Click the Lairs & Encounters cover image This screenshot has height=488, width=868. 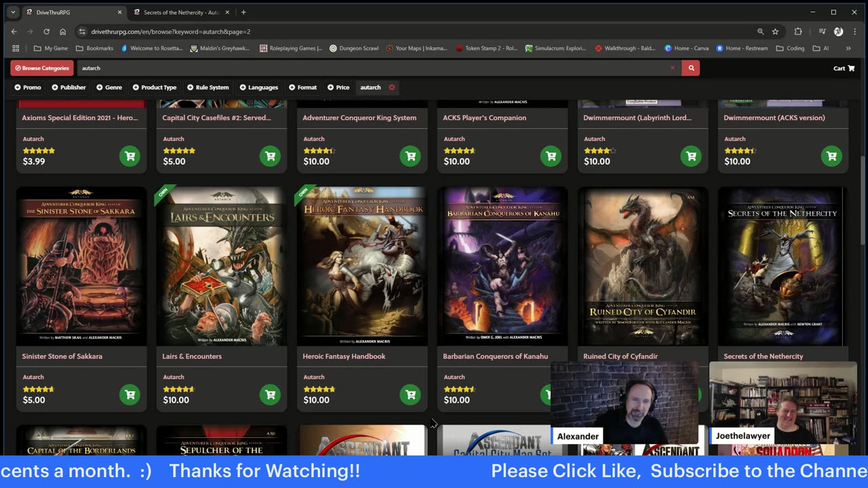pos(222,266)
